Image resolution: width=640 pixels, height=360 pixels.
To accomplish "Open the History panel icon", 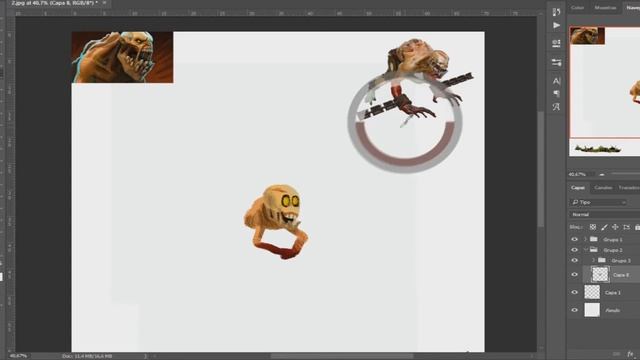I will pos(556,12).
